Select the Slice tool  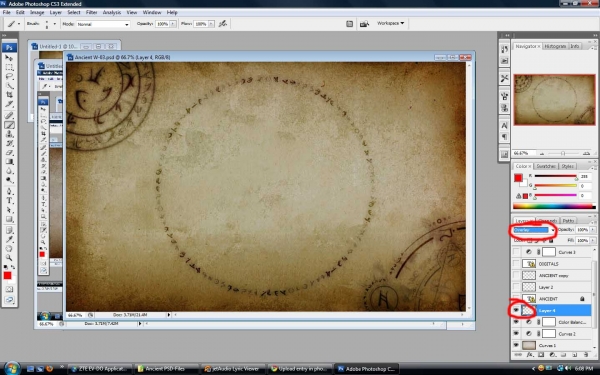[x=9, y=104]
